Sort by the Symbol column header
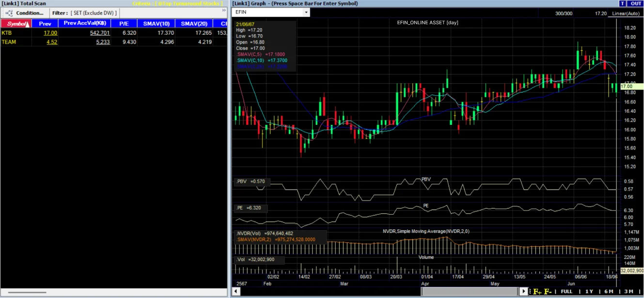Screen dimensions: 644x298 pos(16,23)
